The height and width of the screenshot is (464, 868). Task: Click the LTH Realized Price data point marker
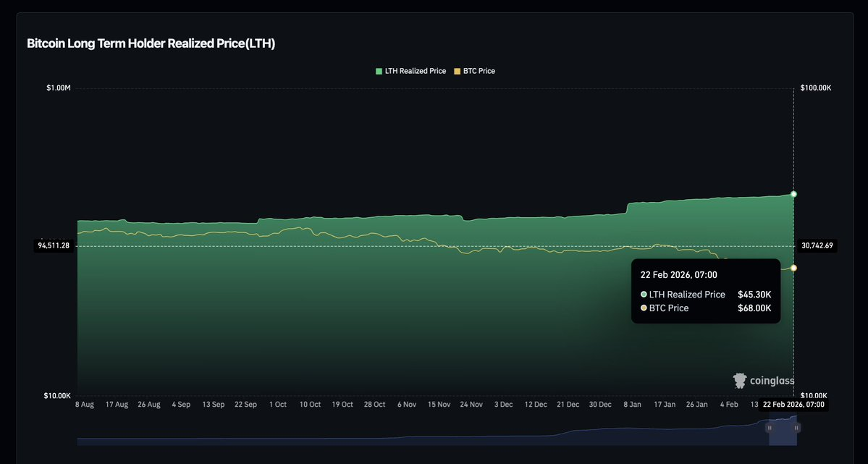[794, 194]
